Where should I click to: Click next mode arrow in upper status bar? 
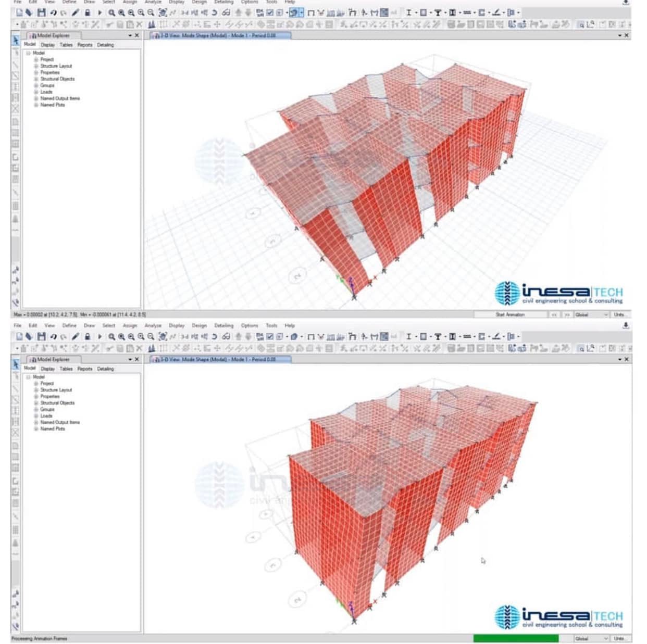click(567, 314)
